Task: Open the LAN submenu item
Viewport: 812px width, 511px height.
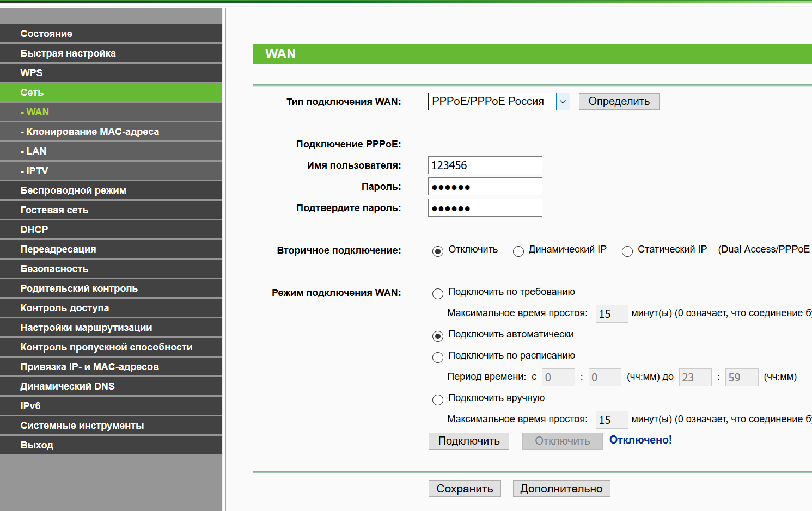Action: (x=111, y=151)
